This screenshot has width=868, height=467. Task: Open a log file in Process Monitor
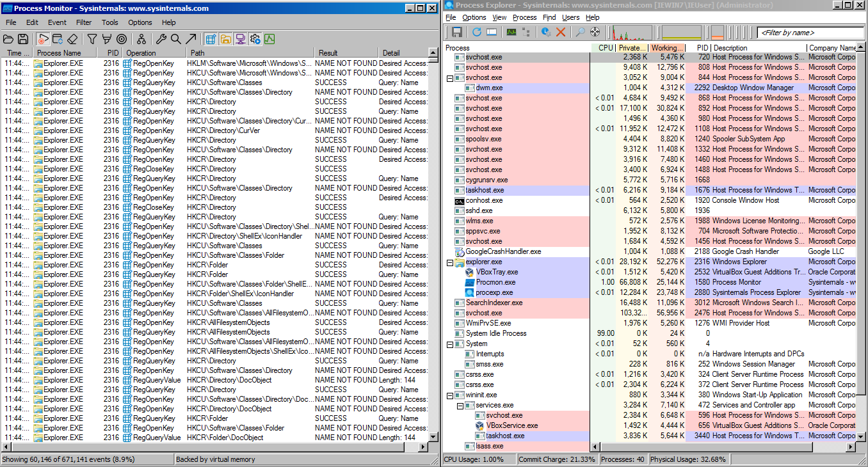[8, 39]
